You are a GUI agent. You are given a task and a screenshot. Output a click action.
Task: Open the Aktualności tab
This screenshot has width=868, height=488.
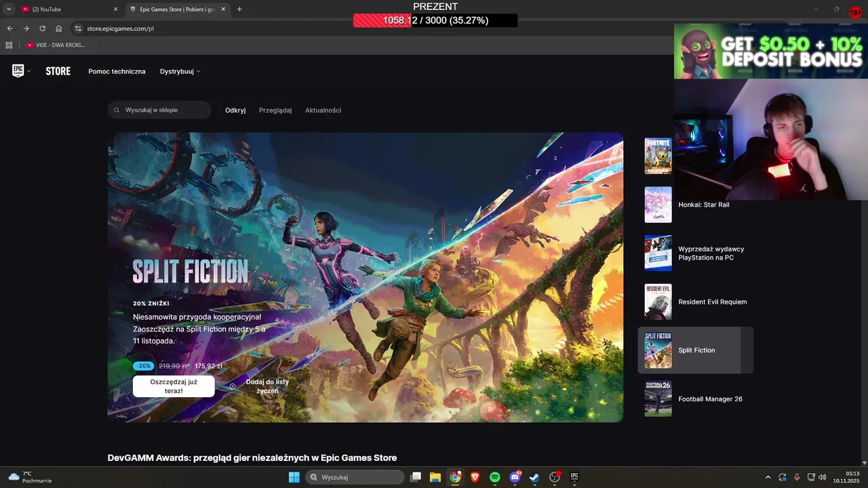tap(323, 110)
